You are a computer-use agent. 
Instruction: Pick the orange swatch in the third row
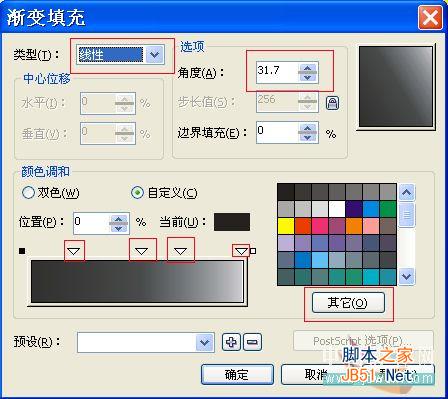pyautogui.click(x=354, y=226)
